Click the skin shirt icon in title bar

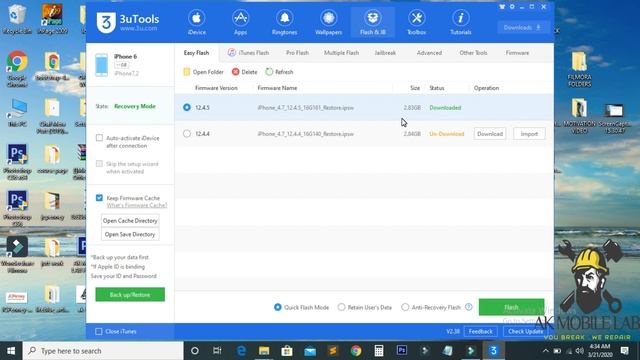click(x=502, y=7)
